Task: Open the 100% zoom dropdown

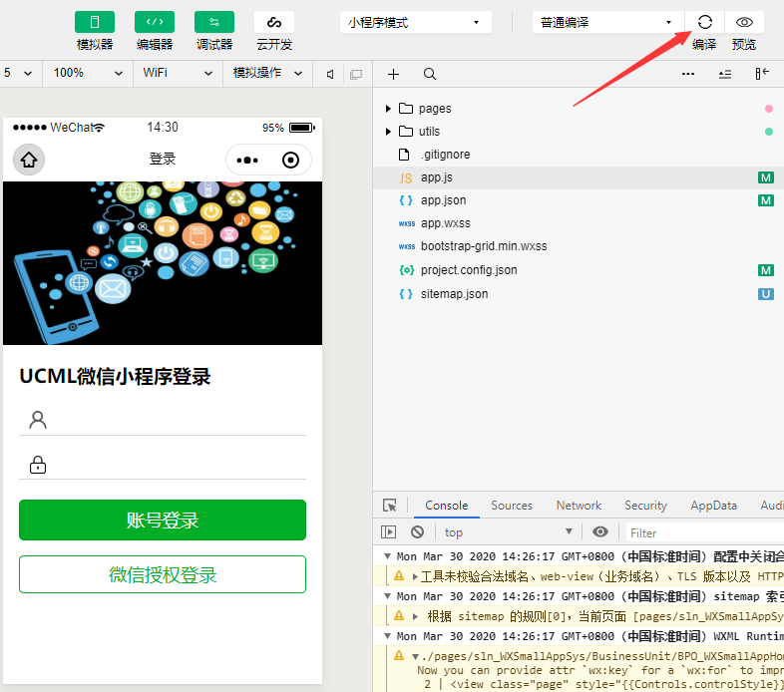Action: [88, 73]
